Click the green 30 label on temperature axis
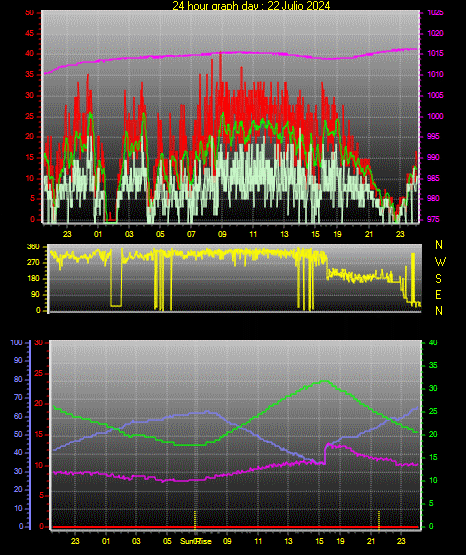This screenshot has width=466, height=555. click(433, 388)
